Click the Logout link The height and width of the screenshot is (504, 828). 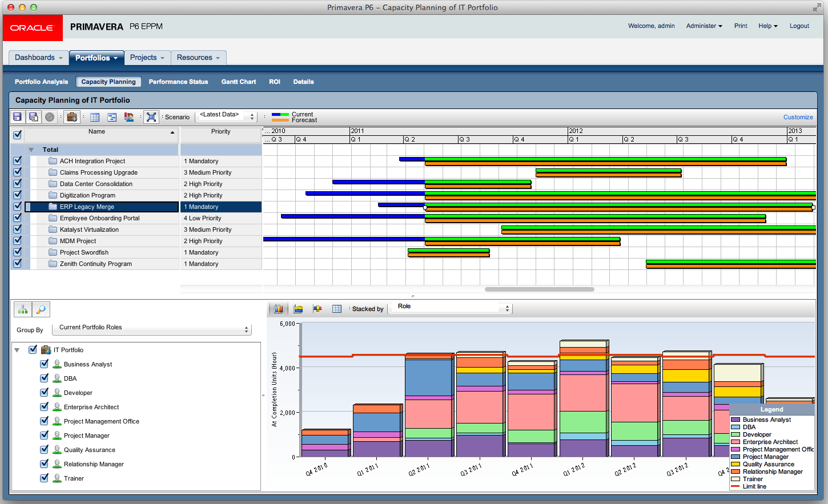coord(799,26)
